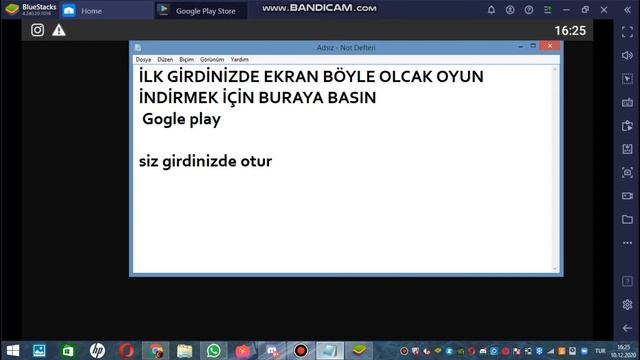640x360 pixels.
Task: Open the Görünüm menu in Notepad
Action: point(212,60)
